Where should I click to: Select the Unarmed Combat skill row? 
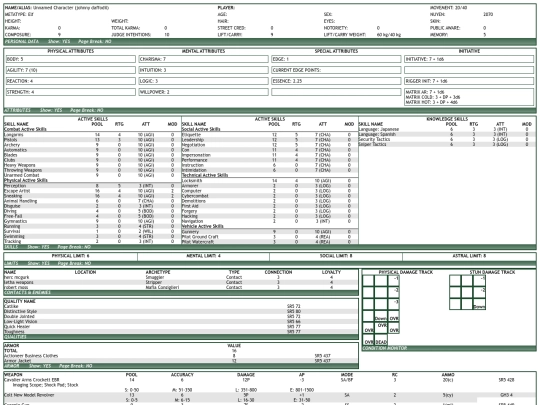point(92,175)
